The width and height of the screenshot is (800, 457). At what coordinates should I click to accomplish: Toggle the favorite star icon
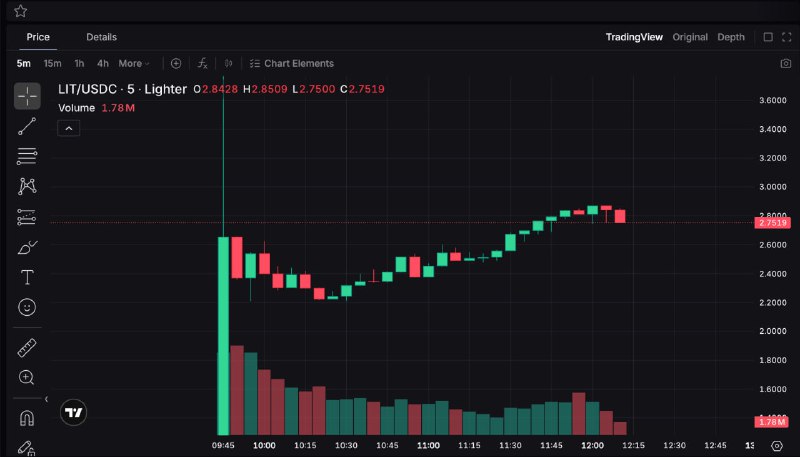(20, 11)
